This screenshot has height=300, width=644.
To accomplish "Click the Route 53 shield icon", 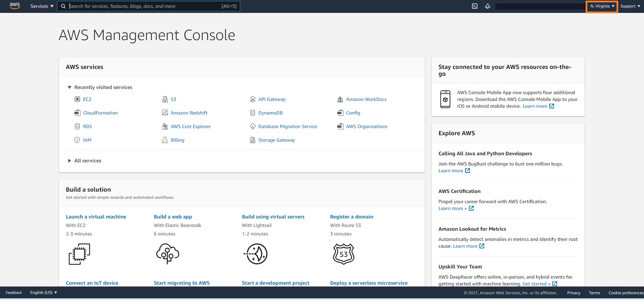I will [x=344, y=254].
